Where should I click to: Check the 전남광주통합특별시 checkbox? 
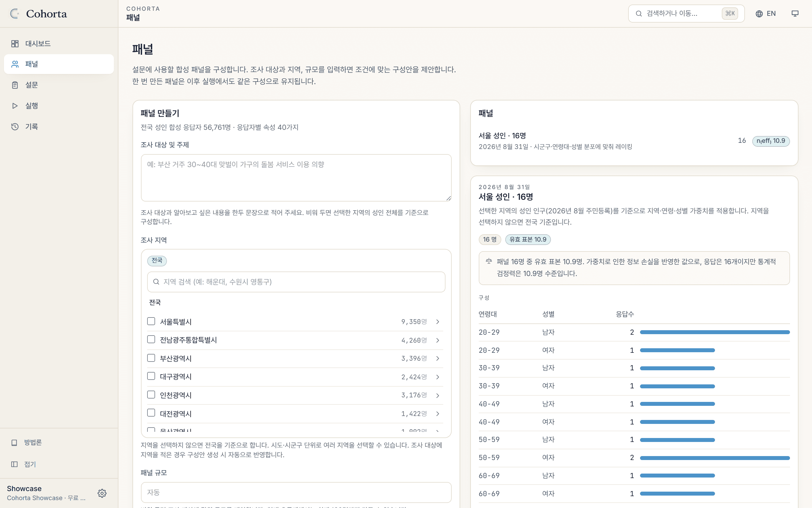tap(151, 339)
